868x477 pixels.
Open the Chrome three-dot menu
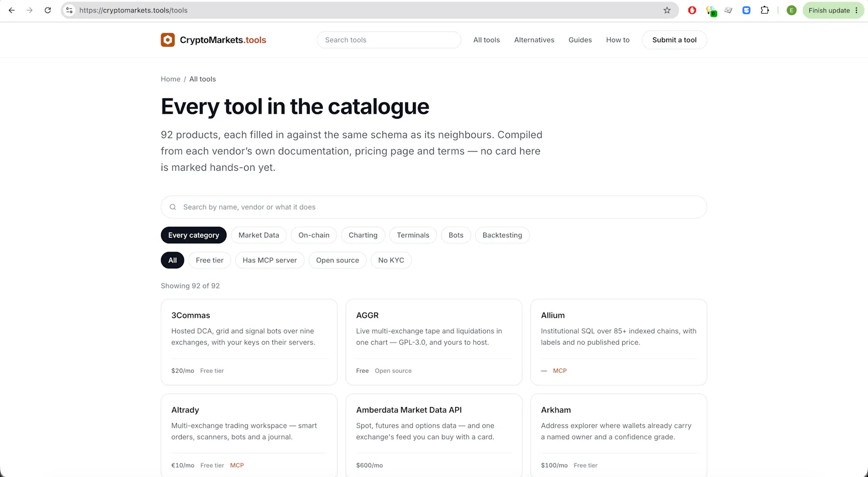[857, 10]
